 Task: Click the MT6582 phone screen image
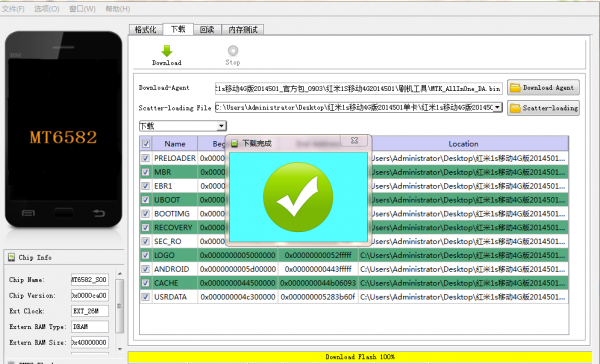coord(64,130)
